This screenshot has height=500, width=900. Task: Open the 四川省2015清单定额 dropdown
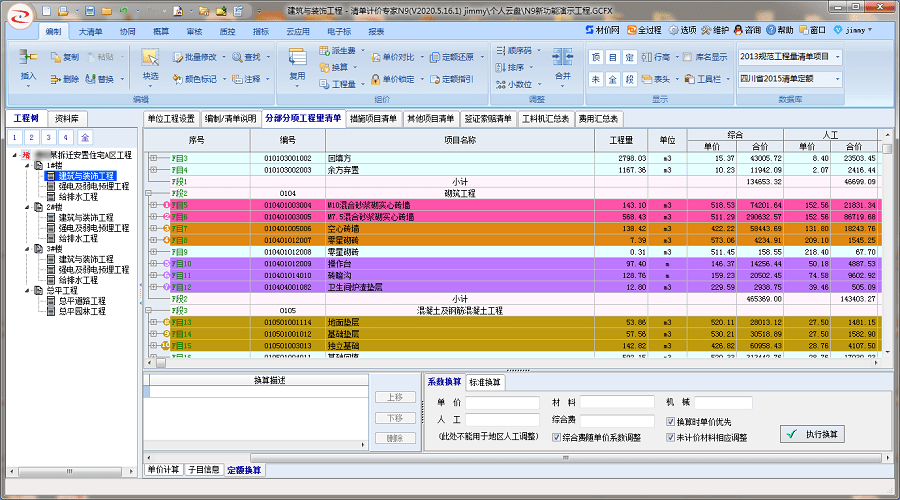(836, 78)
